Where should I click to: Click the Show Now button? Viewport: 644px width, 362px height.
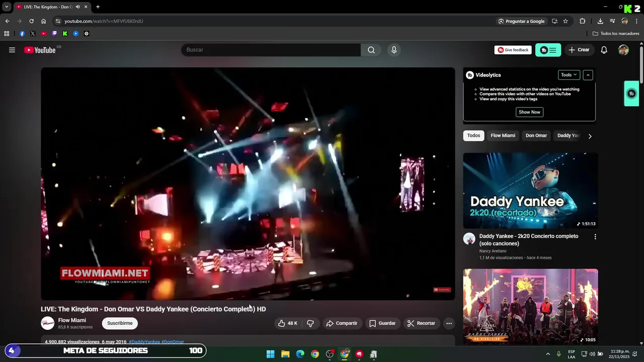point(529,112)
